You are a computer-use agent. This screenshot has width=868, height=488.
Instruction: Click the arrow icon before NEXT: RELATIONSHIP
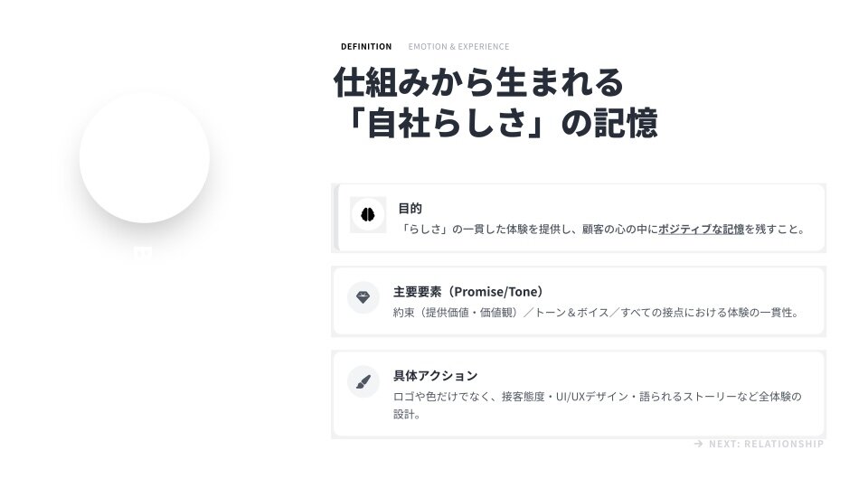coord(699,444)
